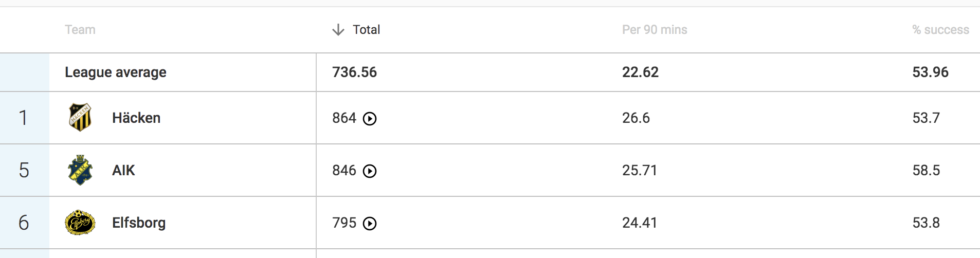Sort table by Per 90 mins
Image resolution: width=980 pixels, height=258 pixels.
654,30
